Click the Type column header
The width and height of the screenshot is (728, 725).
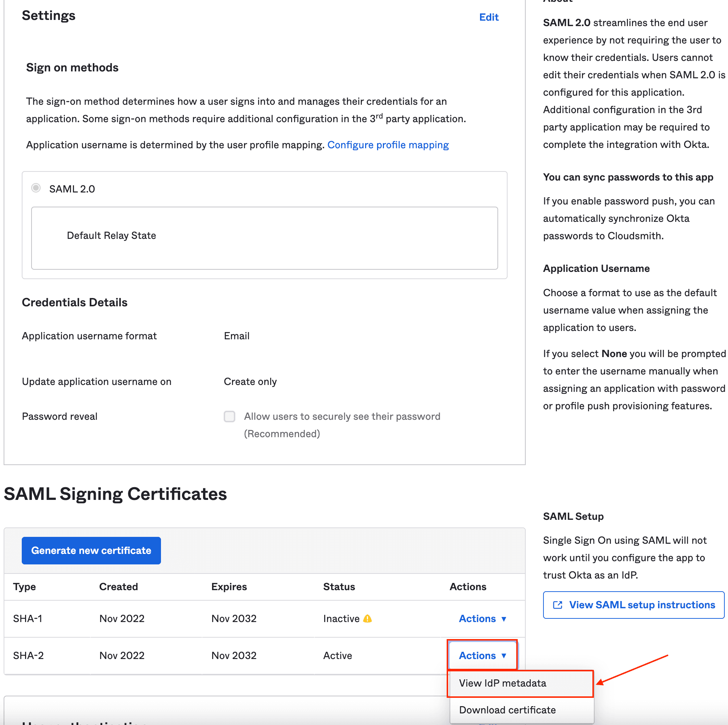pos(25,587)
